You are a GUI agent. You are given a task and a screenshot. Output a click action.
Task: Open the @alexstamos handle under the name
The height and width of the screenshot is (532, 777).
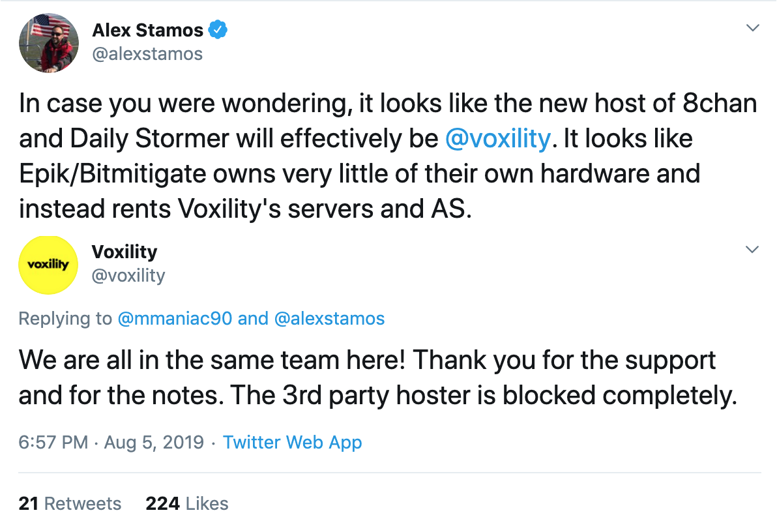147,53
